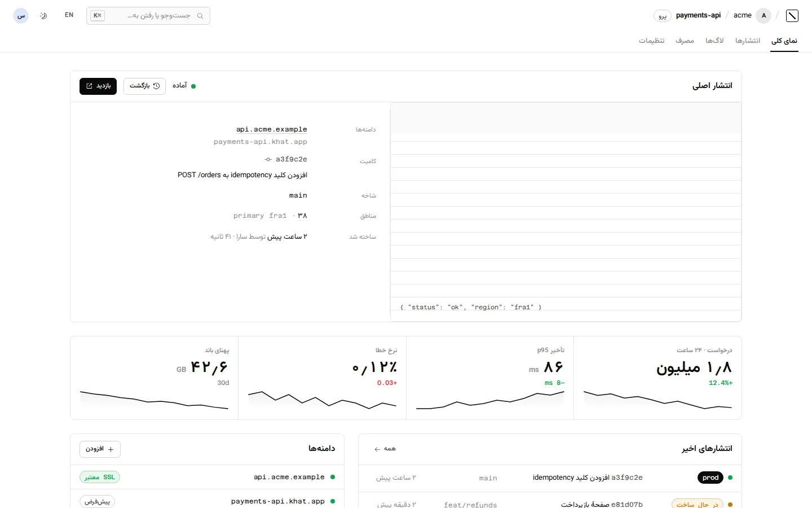The image size is (812, 508).
Task: Click '۲ ساعت پیش' in the prod row
Action: tap(396, 478)
